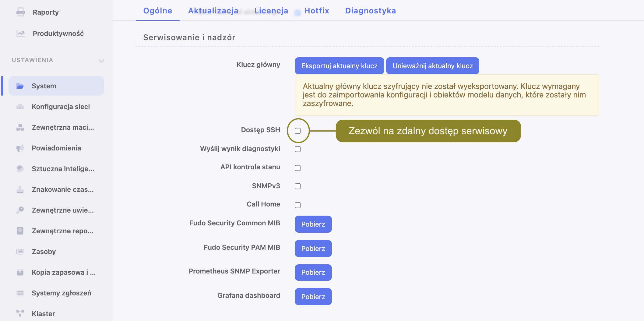Screen dimensions: 644x321
Task: Check the Wyślij wynik diagnostyki box
Action: point(298,149)
